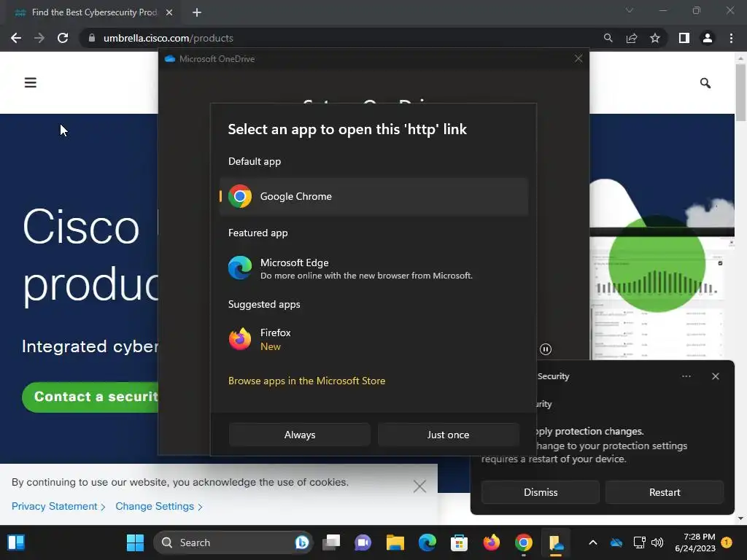The width and height of the screenshot is (747, 560).
Task: Open the Chrome profile icon
Action: pos(708,38)
